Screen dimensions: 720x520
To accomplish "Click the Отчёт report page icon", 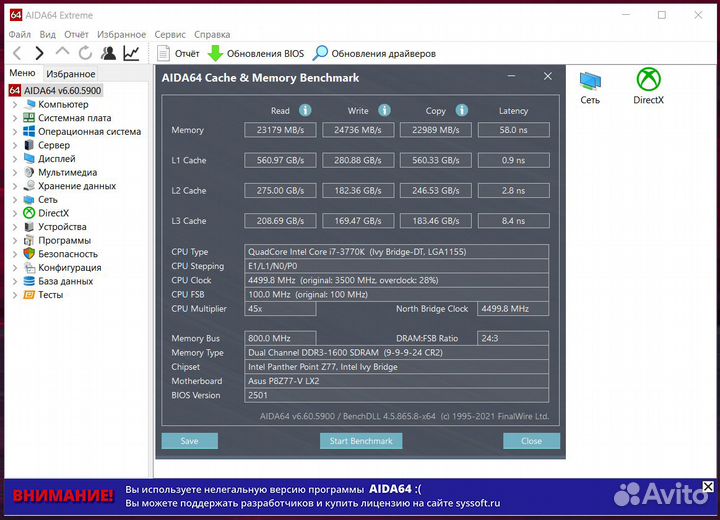I will click(163, 53).
